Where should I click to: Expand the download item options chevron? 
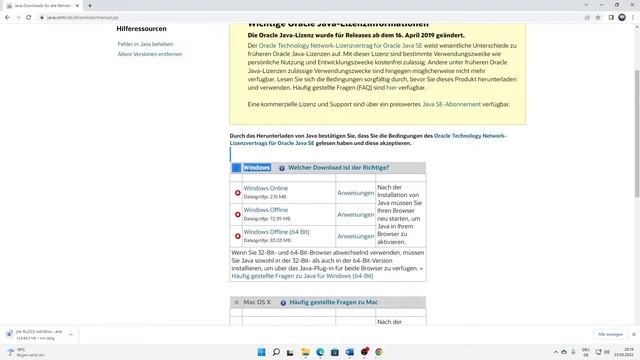[x=71, y=335]
